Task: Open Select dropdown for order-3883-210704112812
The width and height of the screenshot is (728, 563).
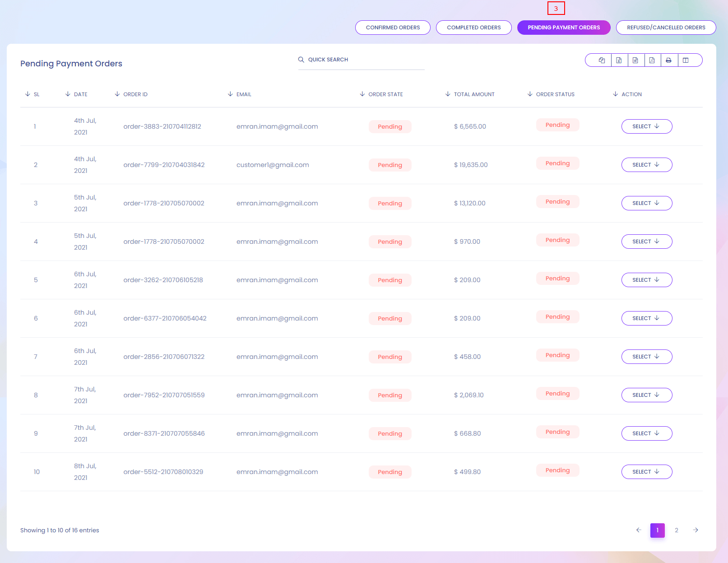Action: [x=646, y=126]
